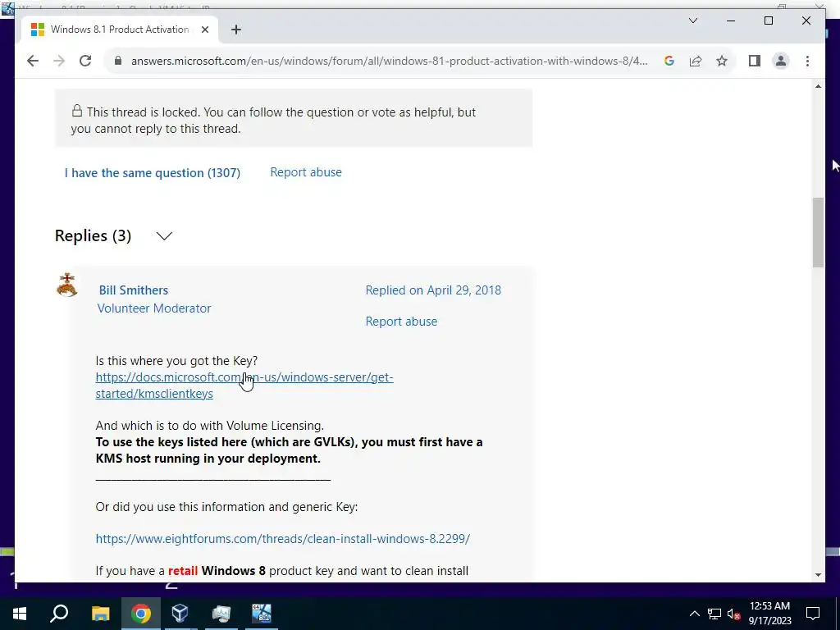Open Google Translate icon in address bar
840x630 pixels.
click(669, 61)
